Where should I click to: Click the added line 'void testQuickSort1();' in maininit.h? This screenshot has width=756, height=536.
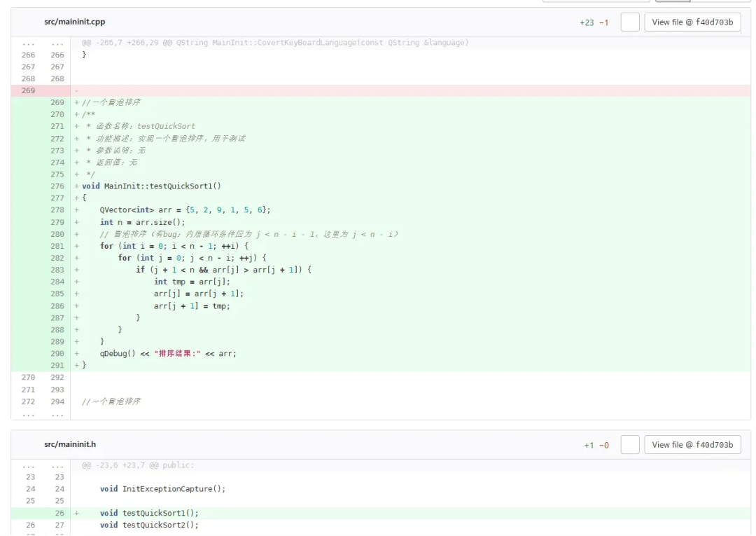point(149,514)
